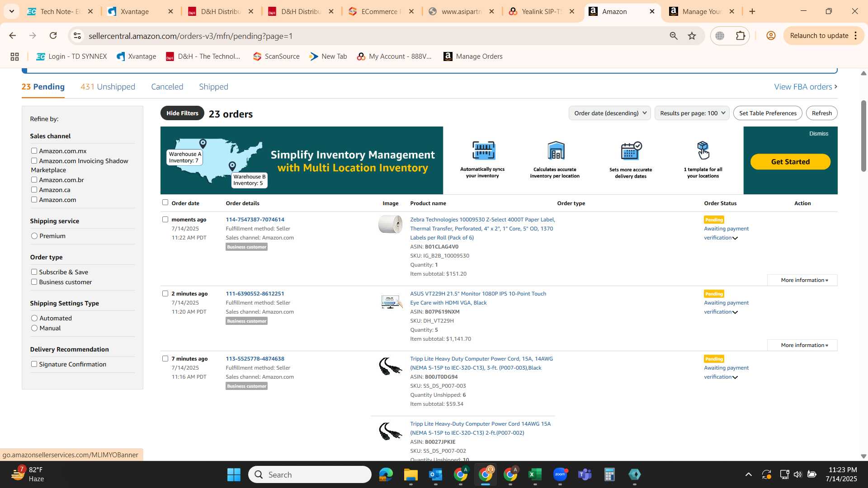Select Automated shipping settings type

click(34, 318)
